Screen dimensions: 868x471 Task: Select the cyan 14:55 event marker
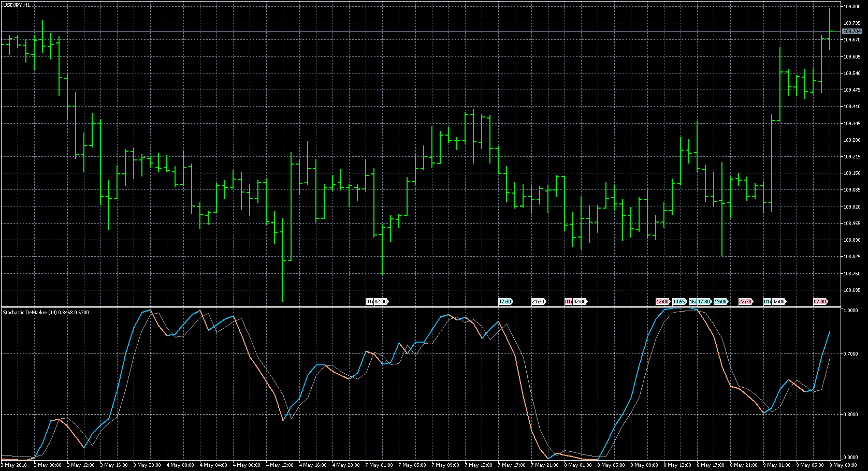(679, 302)
